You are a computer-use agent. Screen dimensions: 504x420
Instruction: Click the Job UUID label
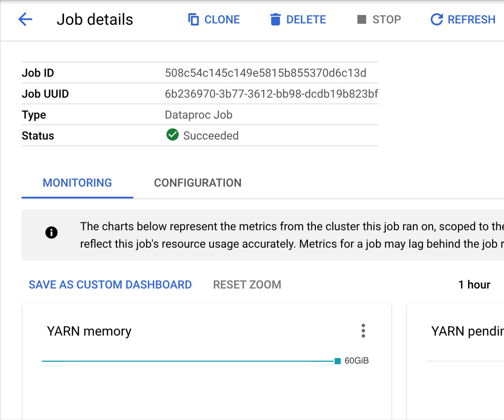45,94
